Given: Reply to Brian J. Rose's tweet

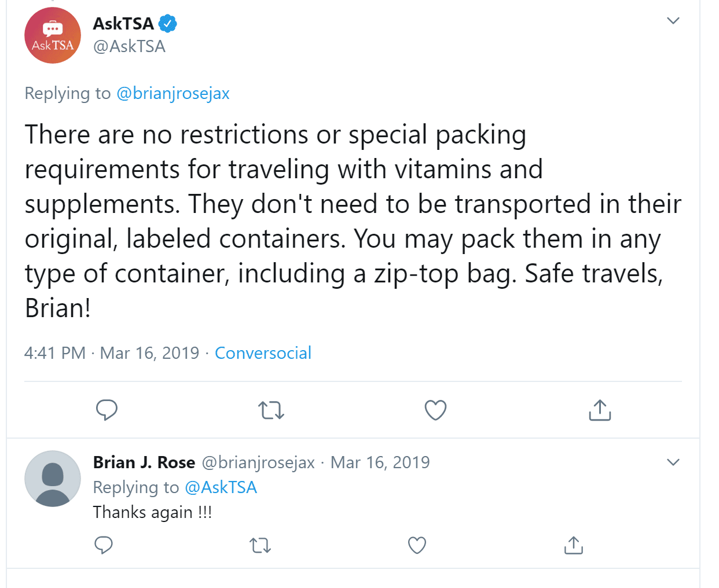Looking at the screenshot, I should 104,545.
